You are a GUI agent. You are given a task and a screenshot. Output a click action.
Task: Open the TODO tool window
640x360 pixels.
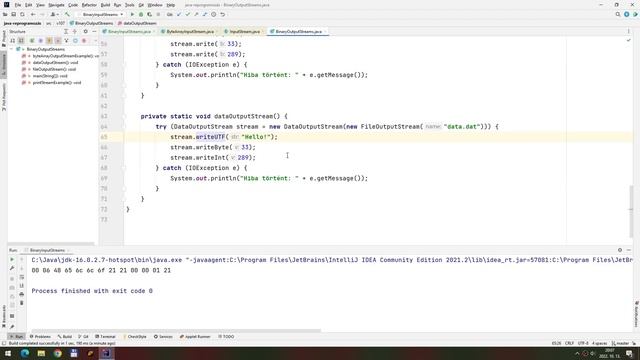coord(226,337)
